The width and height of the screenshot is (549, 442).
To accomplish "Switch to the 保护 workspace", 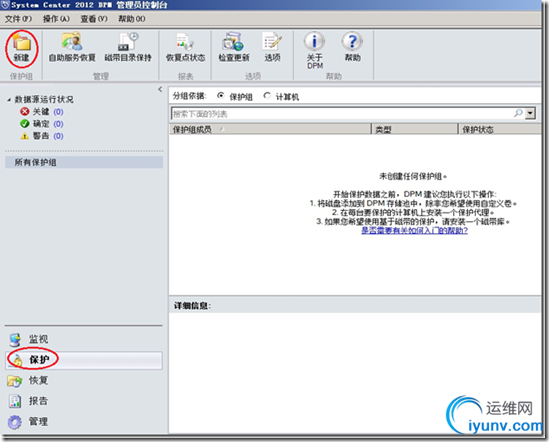I will coord(84,360).
